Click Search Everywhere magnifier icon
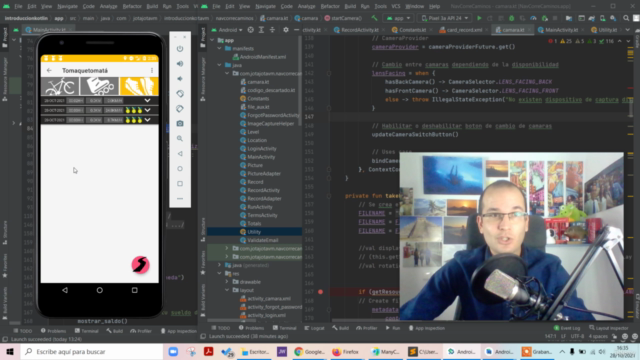This screenshot has height=360, width=640. 626,18
